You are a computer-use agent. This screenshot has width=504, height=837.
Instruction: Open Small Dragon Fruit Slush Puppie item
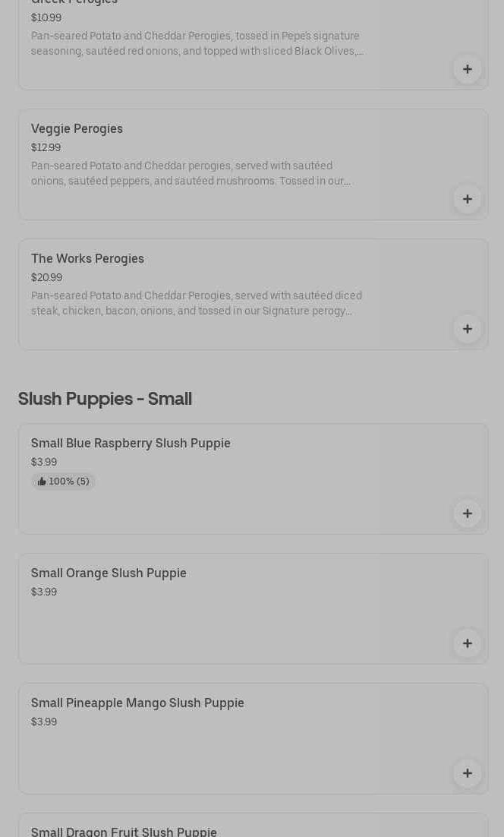click(124, 831)
